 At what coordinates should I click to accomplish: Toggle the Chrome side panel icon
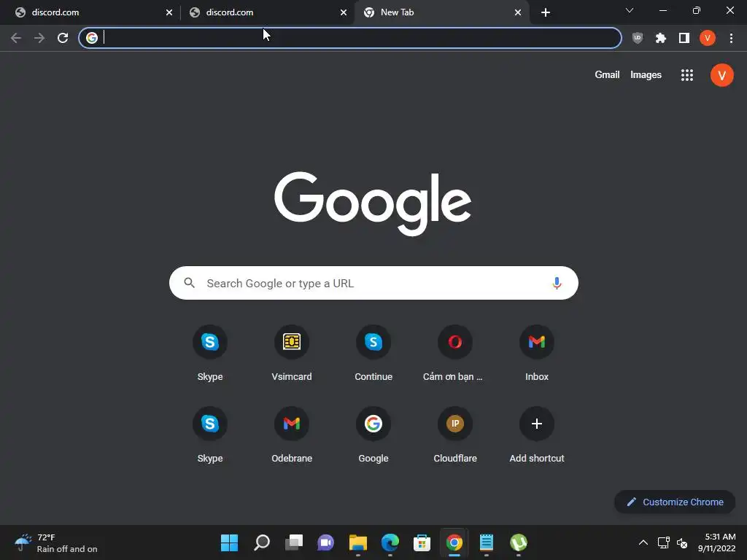coord(684,38)
